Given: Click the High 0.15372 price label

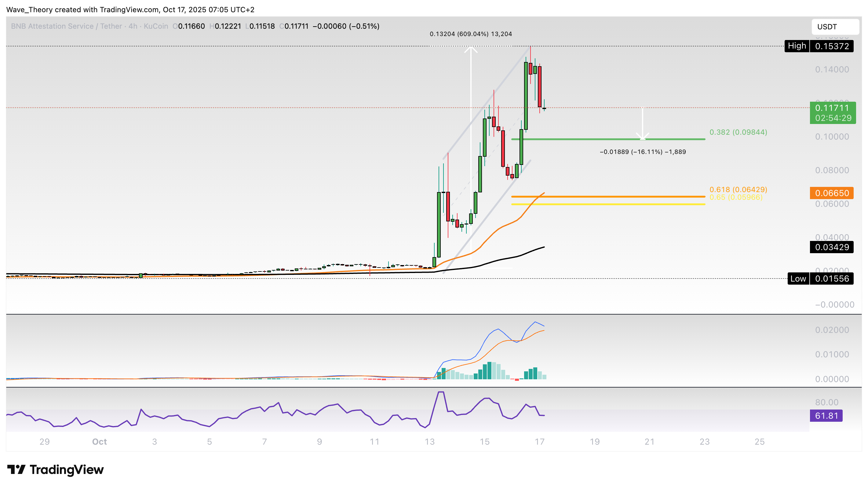Looking at the screenshot, I should [x=819, y=46].
